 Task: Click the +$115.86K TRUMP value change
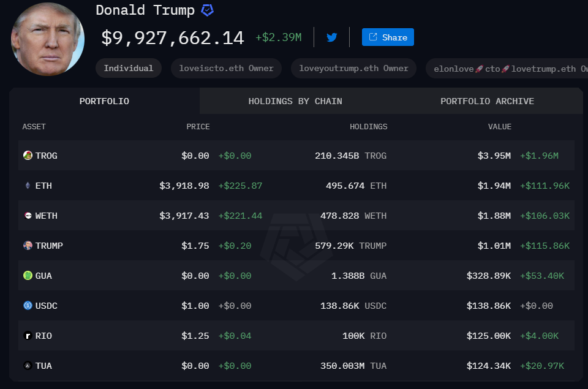pos(545,246)
